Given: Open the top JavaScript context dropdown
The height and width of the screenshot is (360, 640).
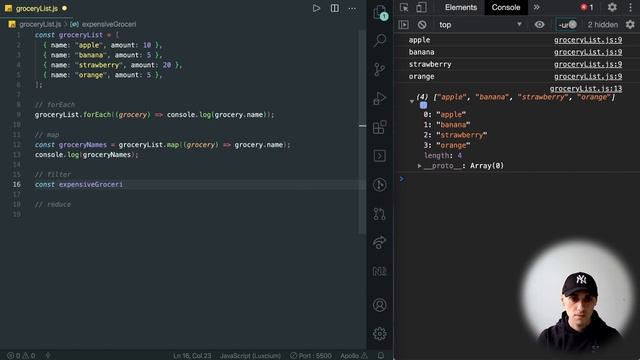Looking at the screenshot, I should point(480,25).
